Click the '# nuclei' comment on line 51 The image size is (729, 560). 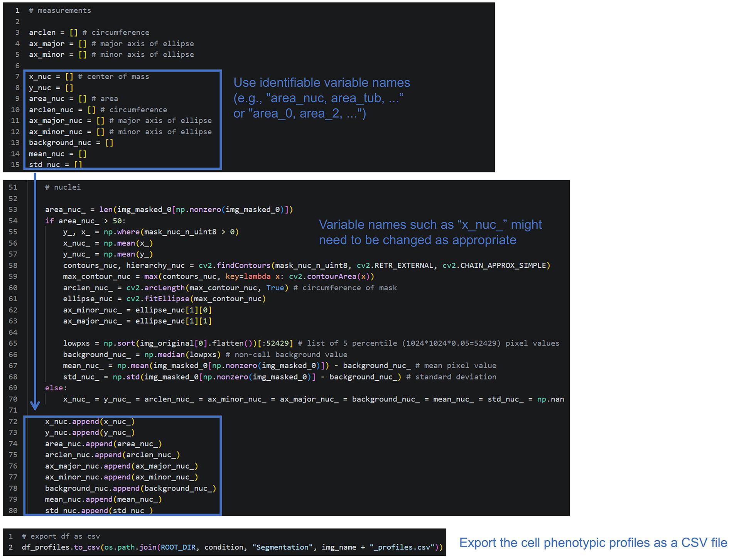click(63, 187)
